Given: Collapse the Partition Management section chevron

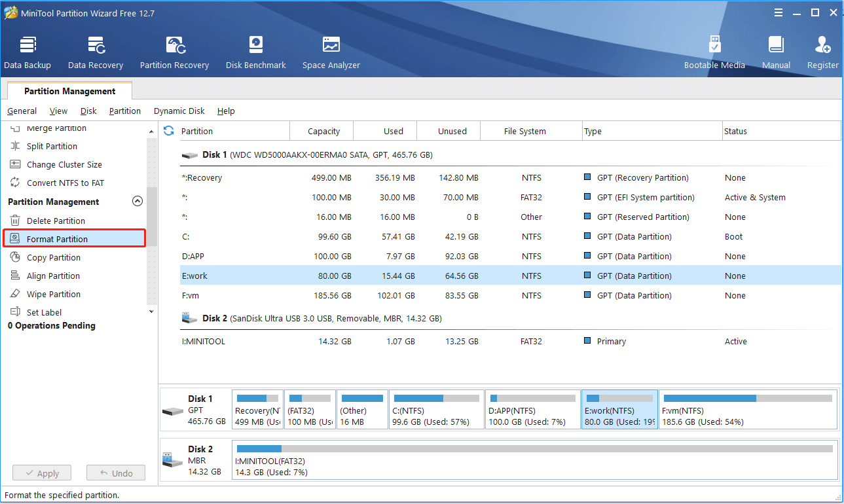Looking at the screenshot, I should coord(138,202).
